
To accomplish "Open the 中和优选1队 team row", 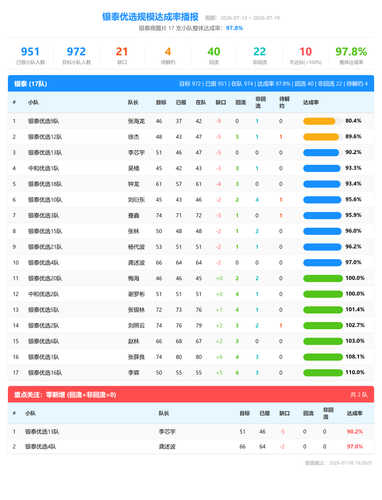I will click(191, 168).
